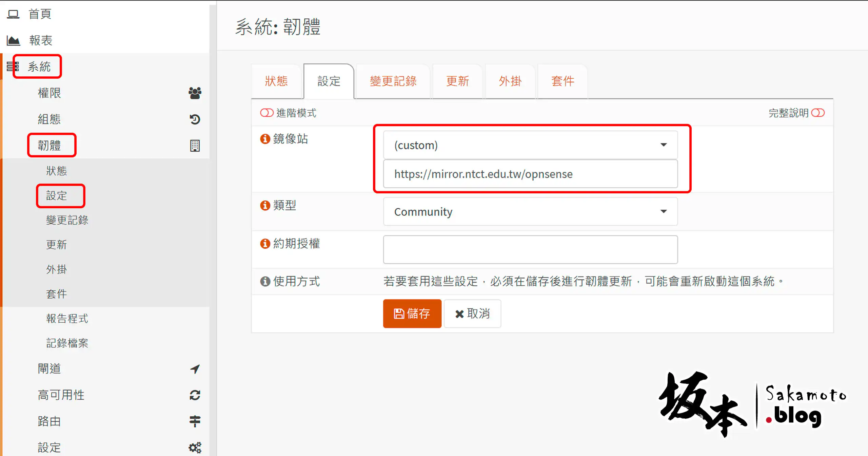Click the sync icon beside 高可用性
This screenshot has height=456, width=868.
click(x=195, y=395)
